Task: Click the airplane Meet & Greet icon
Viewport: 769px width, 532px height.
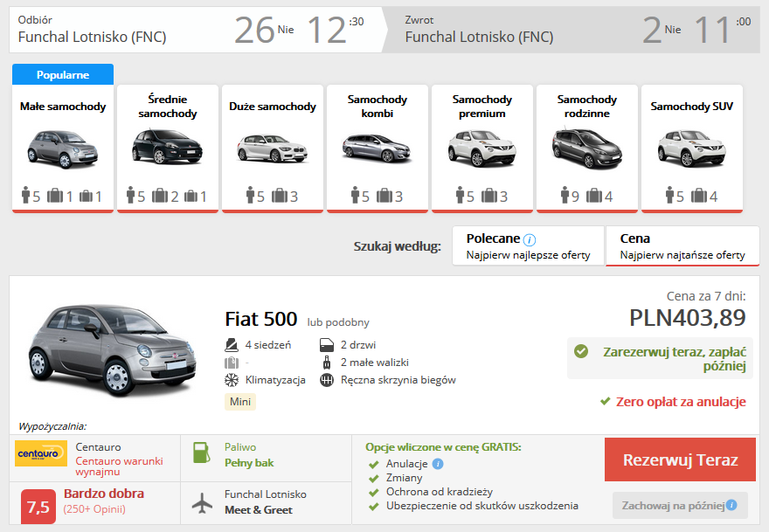Action: point(202,503)
